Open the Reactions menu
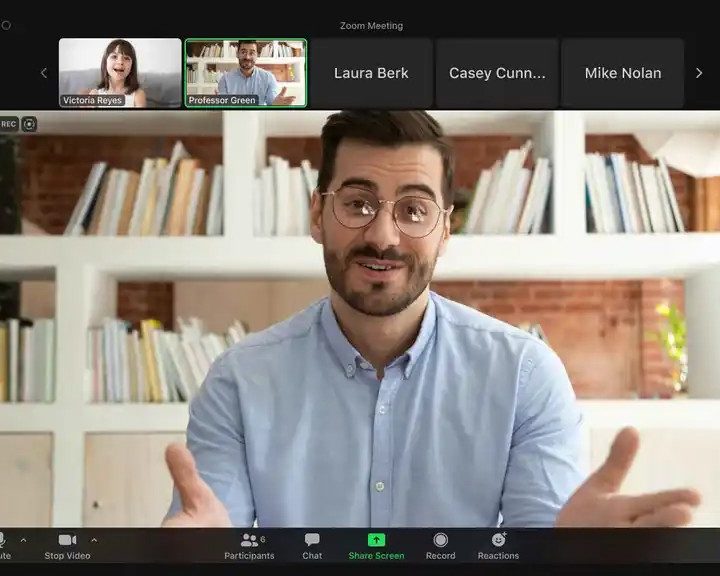Screen dimensions: 720x576 (x=498, y=546)
